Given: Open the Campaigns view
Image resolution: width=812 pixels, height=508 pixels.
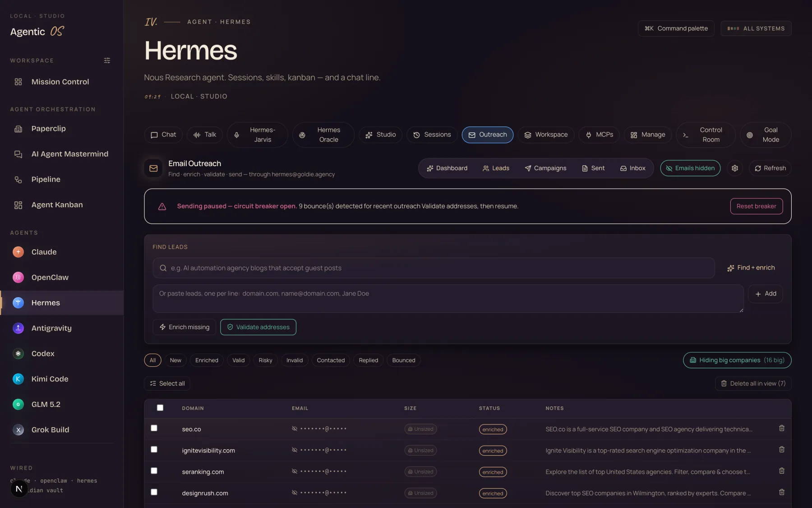Looking at the screenshot, I should click(545, 168).
